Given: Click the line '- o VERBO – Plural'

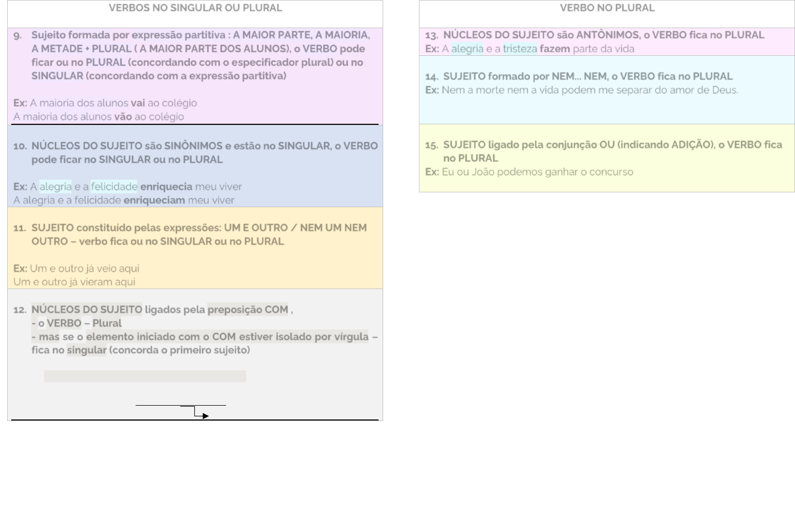Looking at the screenshot, I should 76,323.
